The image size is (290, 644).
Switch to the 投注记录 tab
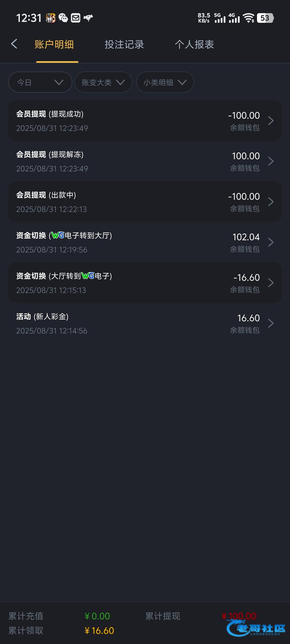tap(124, 45)
